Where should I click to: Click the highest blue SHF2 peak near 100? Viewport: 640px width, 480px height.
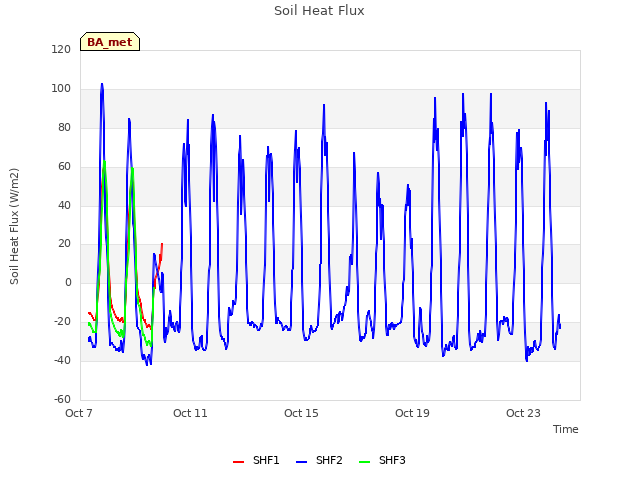pos(102,84)
